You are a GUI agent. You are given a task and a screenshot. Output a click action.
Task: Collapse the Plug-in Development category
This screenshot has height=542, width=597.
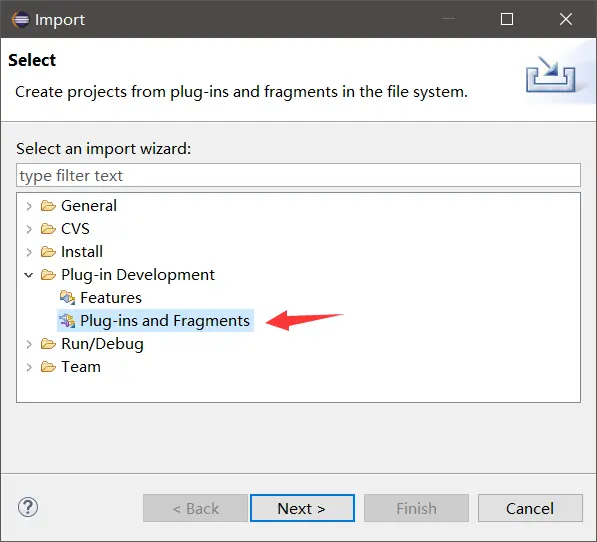[29, 275]
